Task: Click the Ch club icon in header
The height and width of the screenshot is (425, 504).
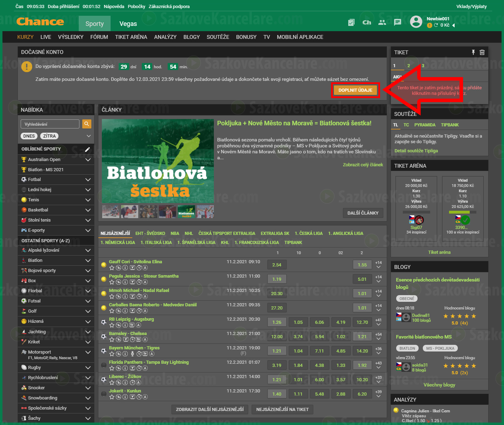Action: [x=367, y=22]
